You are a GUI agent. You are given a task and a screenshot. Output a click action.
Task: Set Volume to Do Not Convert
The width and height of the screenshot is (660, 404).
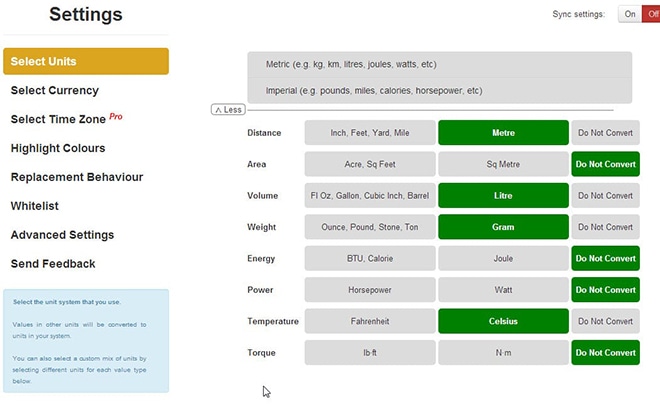point(605,196)
